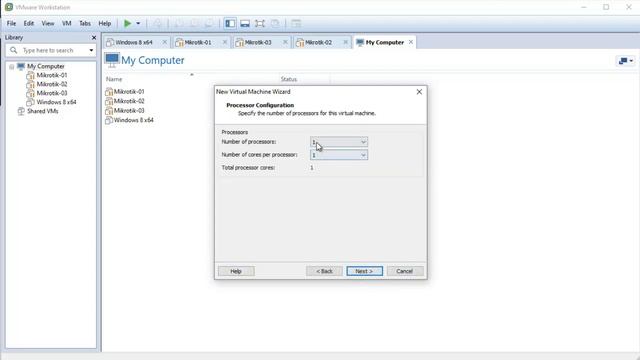Select Mikrotik-02 in the library tree
Image resolution: width=640 pixels, height=360 pixels.
[x=52, y=84]
